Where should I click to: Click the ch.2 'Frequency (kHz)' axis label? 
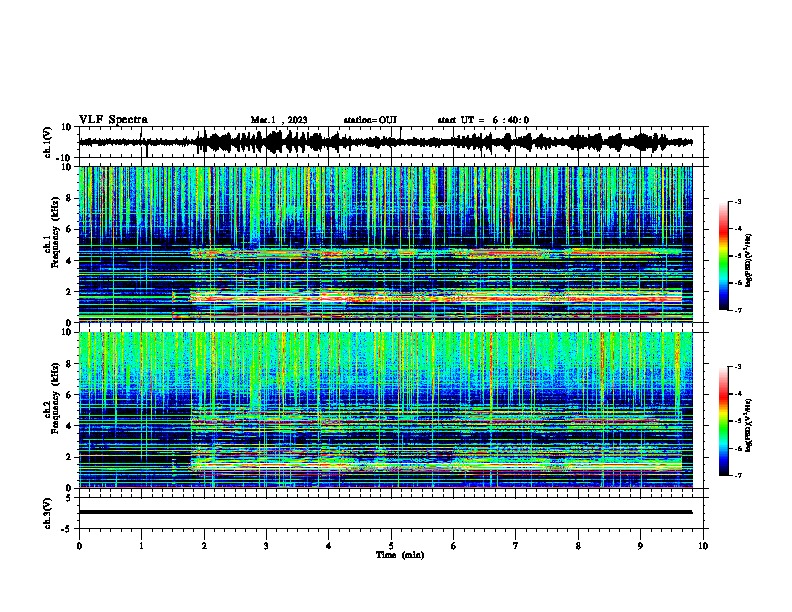pyautogui.click(x=54, y=398)
